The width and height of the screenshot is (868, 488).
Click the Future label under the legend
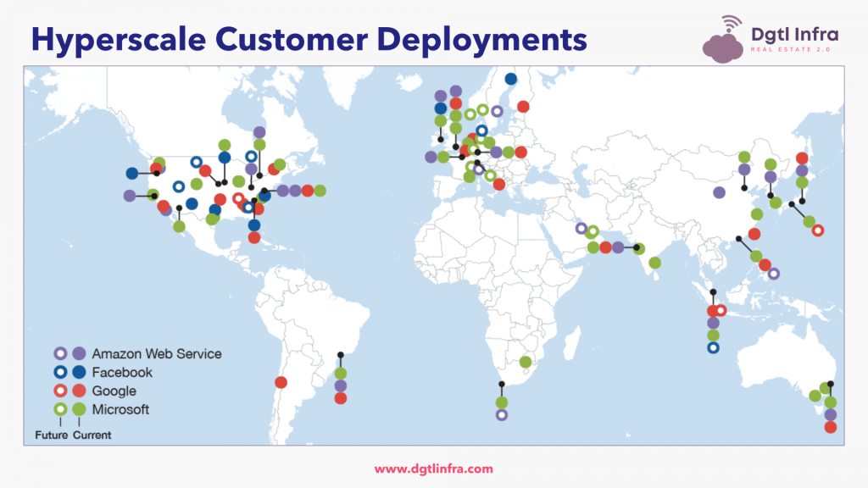[49, 435]
